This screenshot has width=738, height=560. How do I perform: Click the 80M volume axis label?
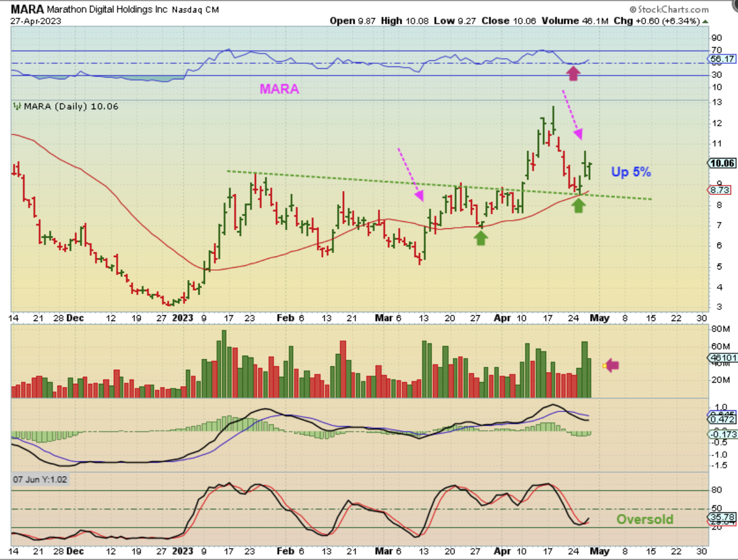click(x=720, y=329)
